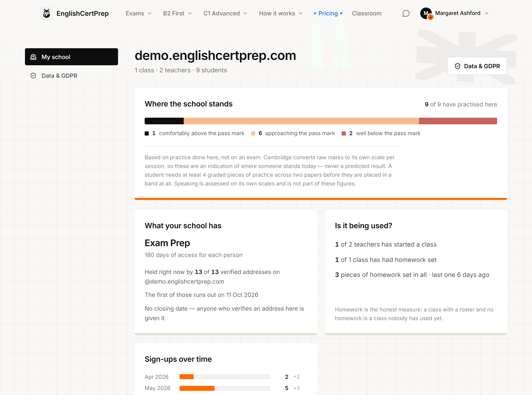
Task: Click the 'well below the pass mark' legend
Action: 381,133
